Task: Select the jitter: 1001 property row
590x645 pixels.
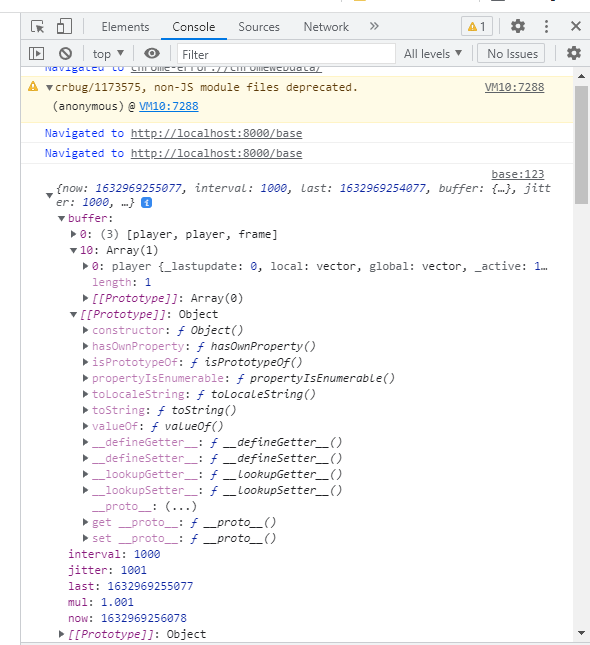Action: [x=107, y=570]
